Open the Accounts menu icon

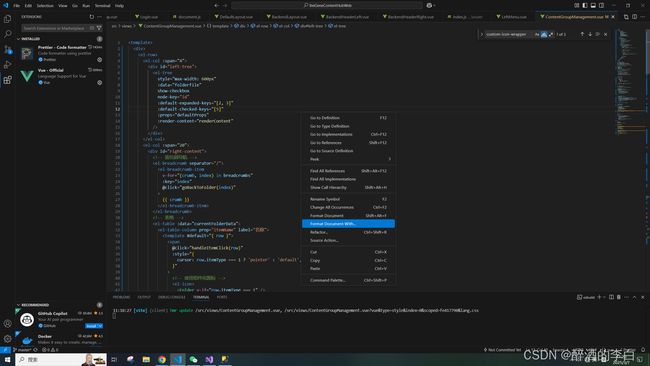tap(7, 323)
